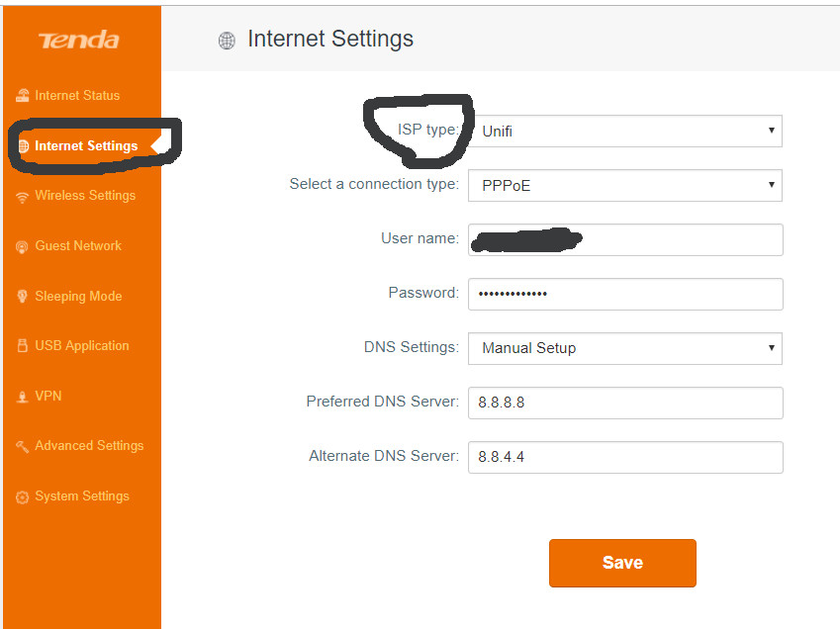Open the ISP type dropdown
840x629 pixels.
[624, 132]
